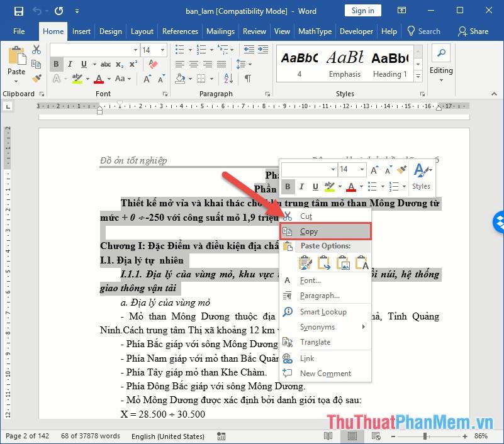The image size is (504, 444).
Task: Click the Save icon in the title bar
Action: click(18, 11)
